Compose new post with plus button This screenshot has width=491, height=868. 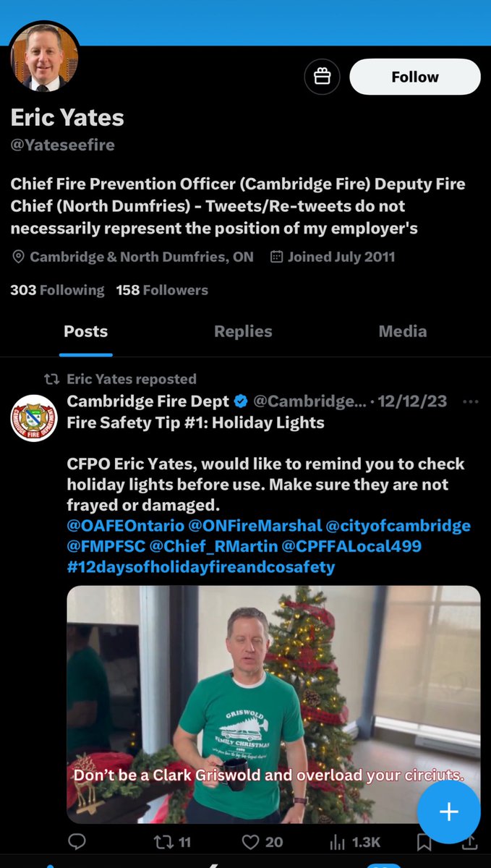point(448,812)
